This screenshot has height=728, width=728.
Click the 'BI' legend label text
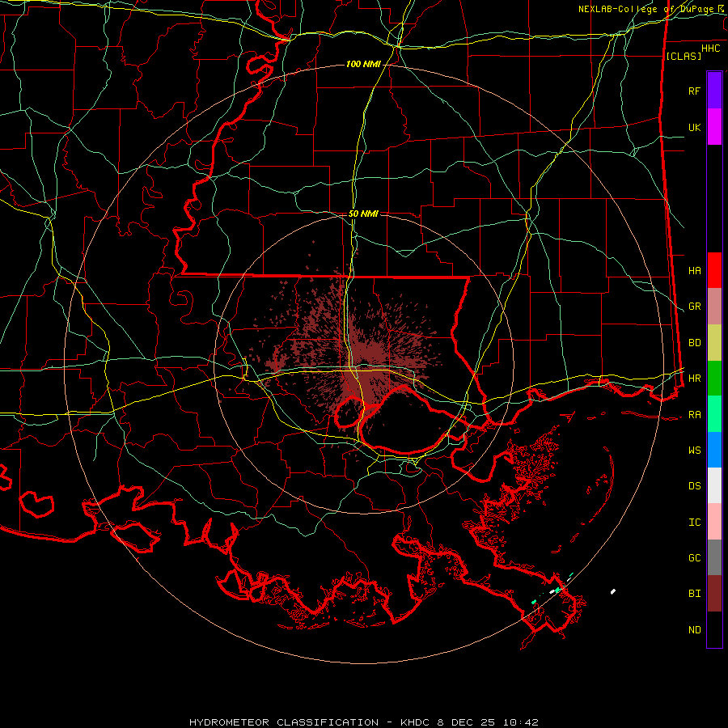(694, 594)
